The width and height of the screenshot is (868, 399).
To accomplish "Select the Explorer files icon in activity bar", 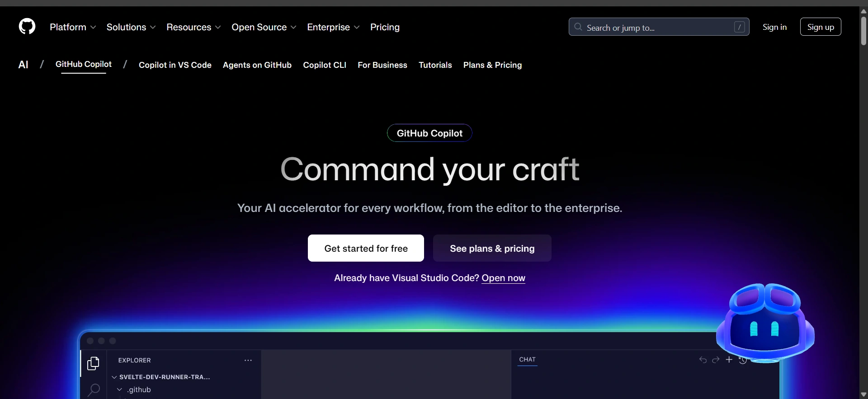I will pos(93,363).
